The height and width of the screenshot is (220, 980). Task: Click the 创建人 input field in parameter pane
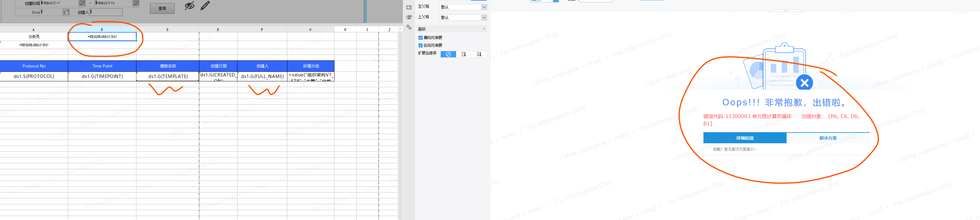pyautogui.click(x=106, y=12)
